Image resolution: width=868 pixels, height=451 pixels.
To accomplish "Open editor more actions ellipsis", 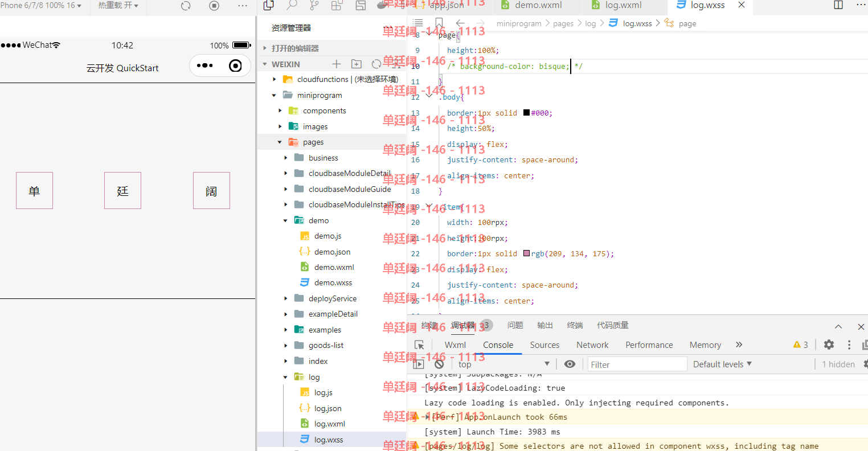I will [861, 5].
